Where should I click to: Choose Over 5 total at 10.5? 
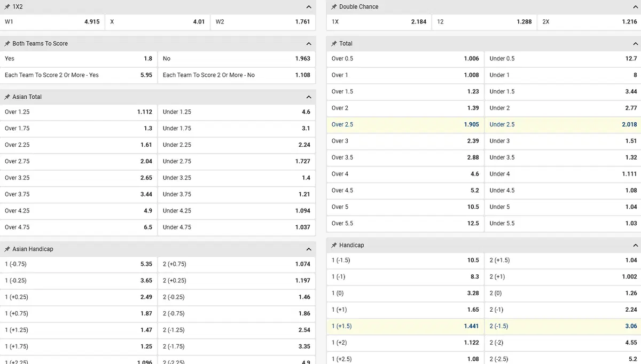405,207
